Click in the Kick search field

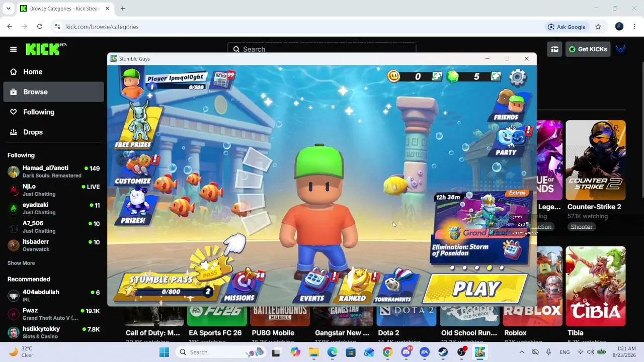(322, 49)
